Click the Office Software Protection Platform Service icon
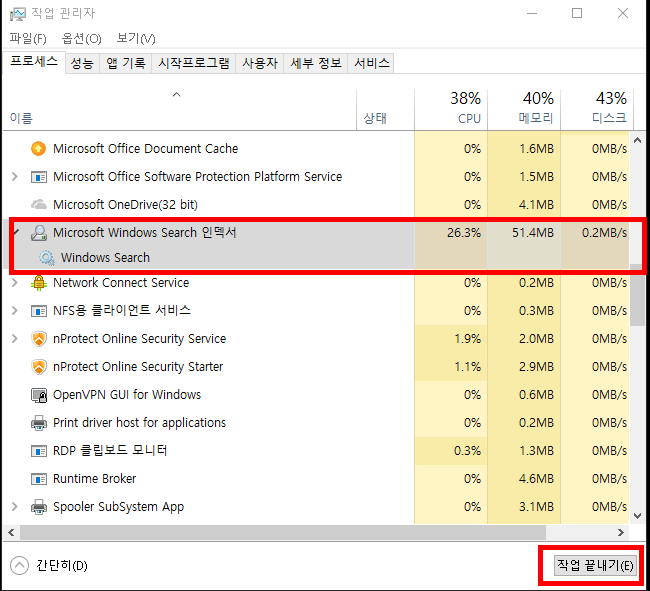The image size is (650, 591). pyautogui.click(x=39, y=177)
